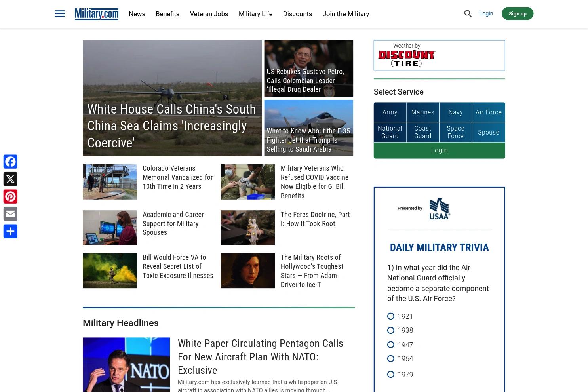Screen dimensions: 588x392
Task: Select the Coast Guard service button
Action: pos(423,132)
